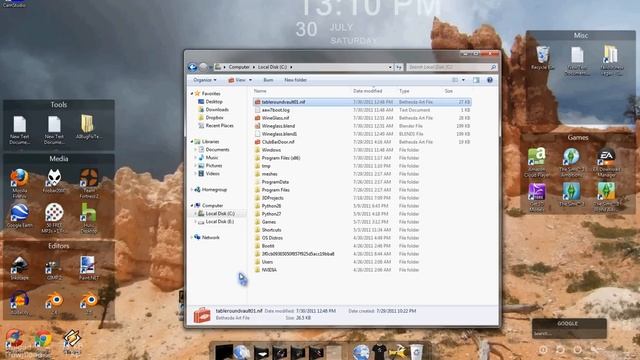This screenshot has height=360, width=640.
Task: Open the folder icon in Tools panel
Action: pyautogui.click(x=88, y=127)
